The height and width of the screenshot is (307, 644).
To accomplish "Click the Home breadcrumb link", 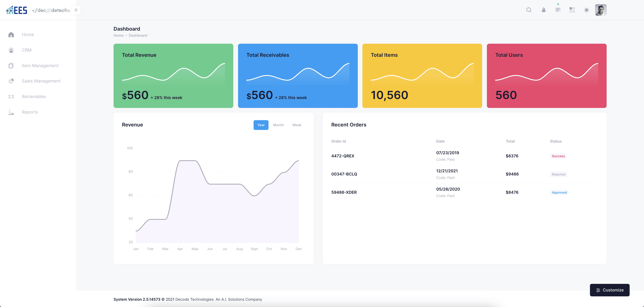I will [118, 35].
